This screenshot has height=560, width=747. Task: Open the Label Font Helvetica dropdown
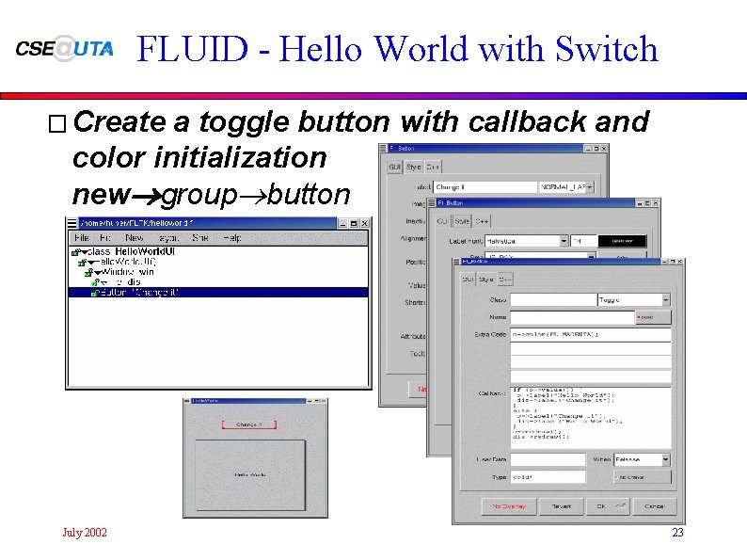click(x=564, y=241)
